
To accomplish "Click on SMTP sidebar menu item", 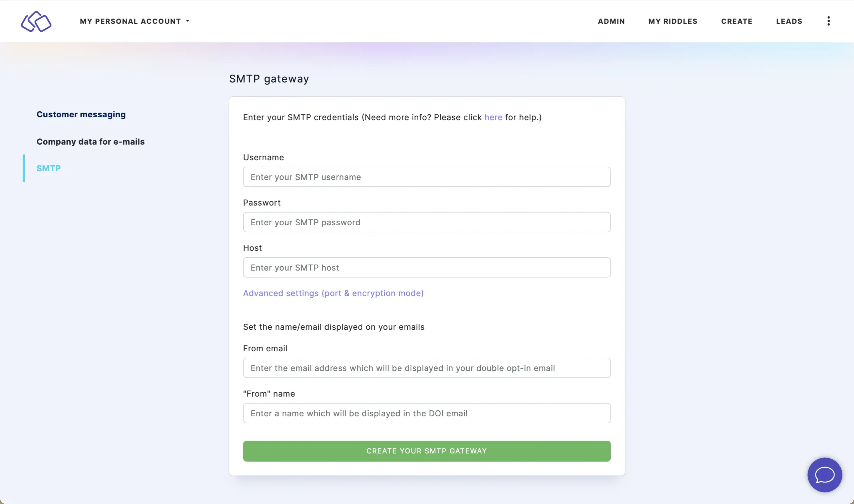I will (x=49, y=168).
